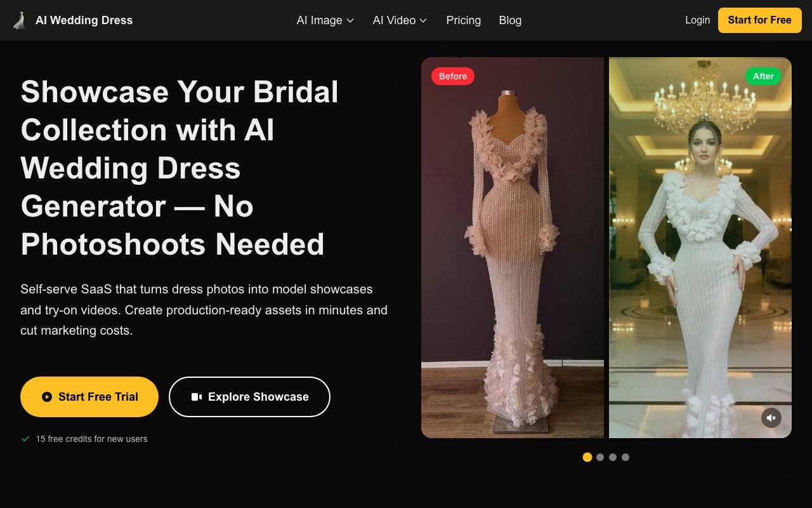This screenshot has width=812, height=508.
Task: Click the '15 free credits for new users' text
Action: pos(91,439)
